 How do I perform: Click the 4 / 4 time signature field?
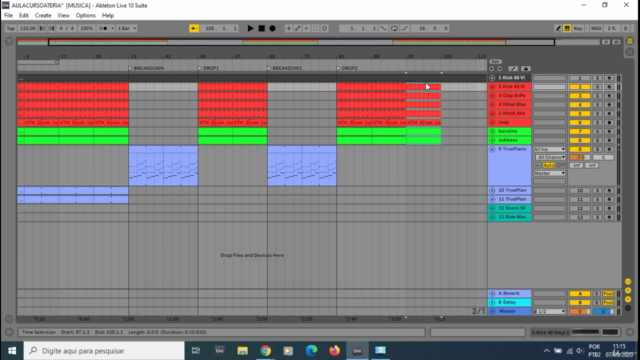point(67,28)
